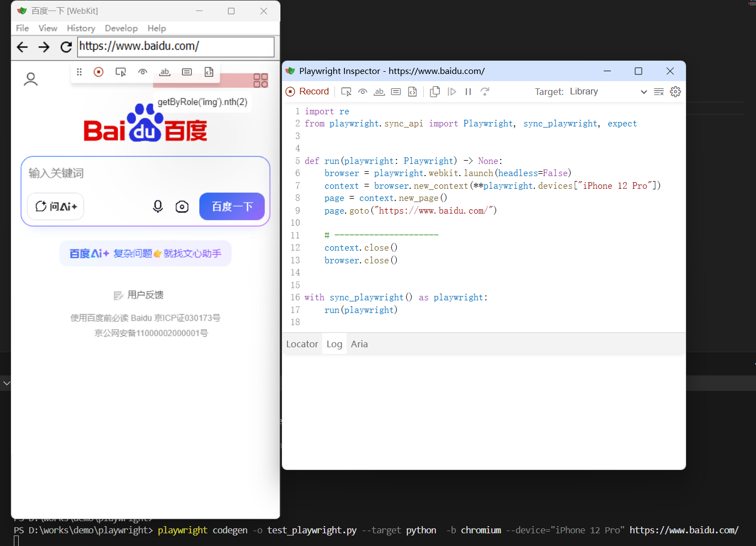The image size is (756, 546).
Task: Click the 使用百度前必读 link
Action: (x=99, y=318)
